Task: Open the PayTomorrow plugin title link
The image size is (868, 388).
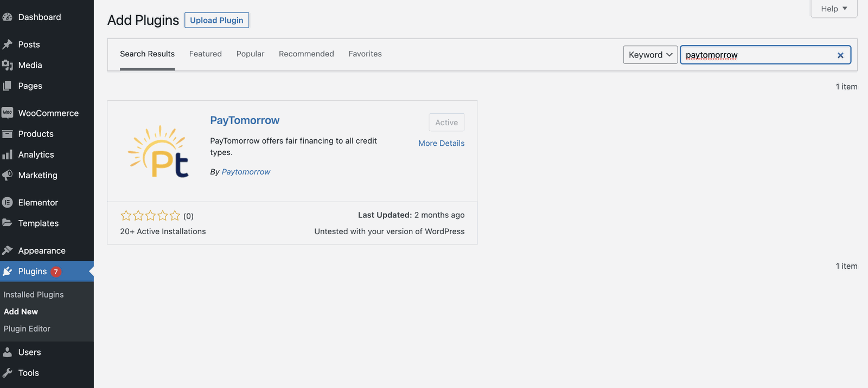Action: (245, 120)
